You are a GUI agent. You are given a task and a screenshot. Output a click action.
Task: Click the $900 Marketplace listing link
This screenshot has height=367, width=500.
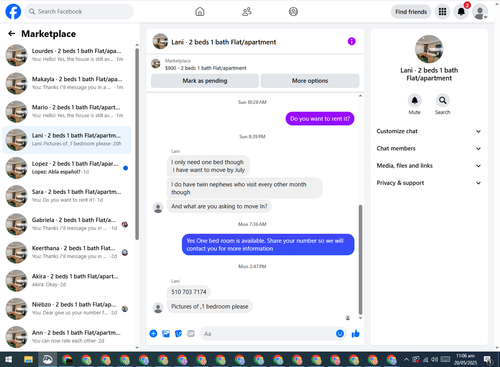point(205,68)
